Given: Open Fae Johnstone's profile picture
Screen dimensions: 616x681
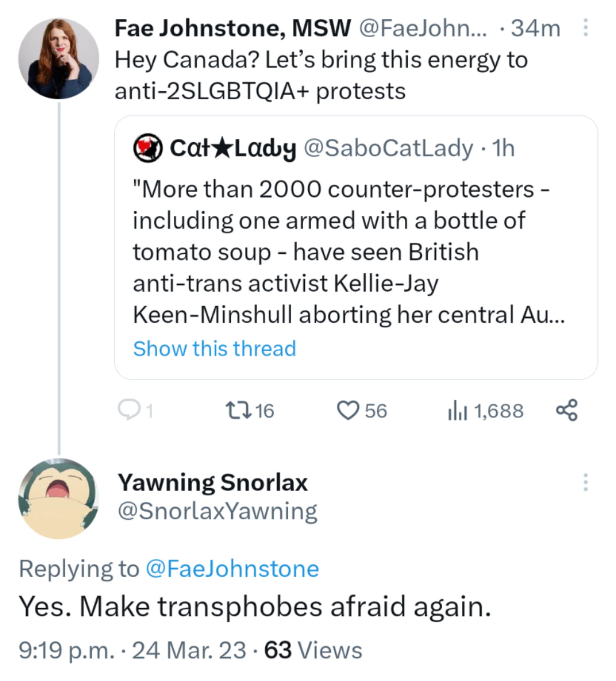Looking at the screenshot, I should click(58, 59).
